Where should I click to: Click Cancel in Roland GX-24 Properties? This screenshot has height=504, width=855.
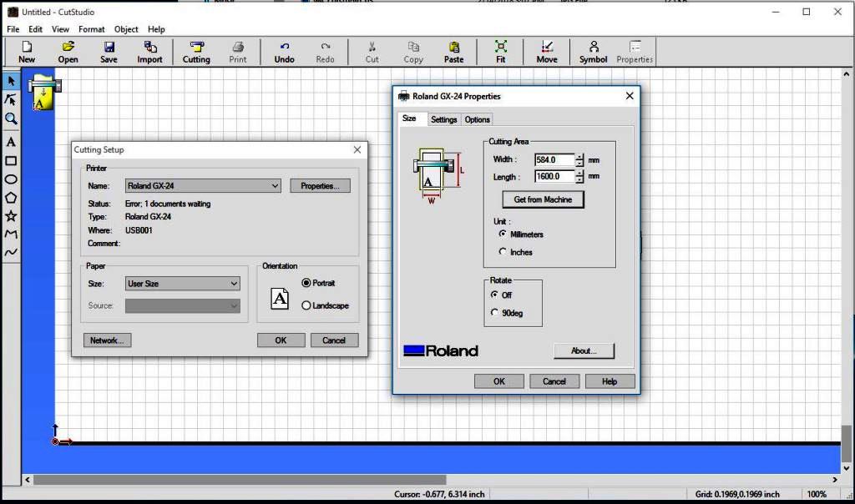554,381
